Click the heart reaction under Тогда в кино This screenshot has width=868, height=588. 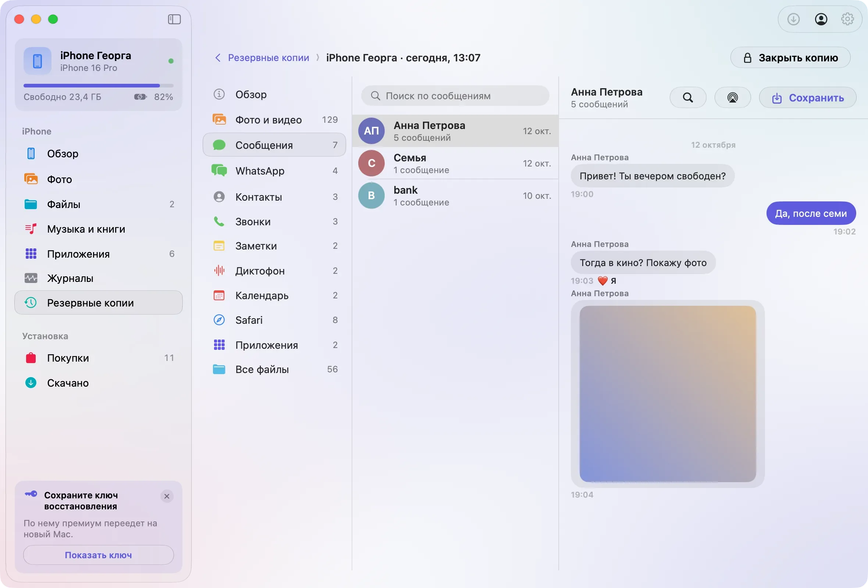click(602, 280)
